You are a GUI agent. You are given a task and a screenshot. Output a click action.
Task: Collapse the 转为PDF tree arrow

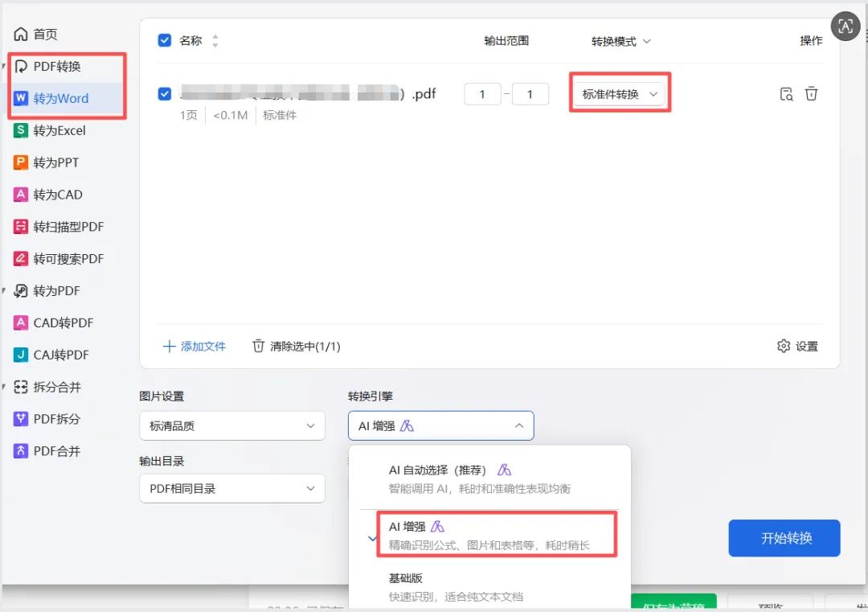[5, 291]
